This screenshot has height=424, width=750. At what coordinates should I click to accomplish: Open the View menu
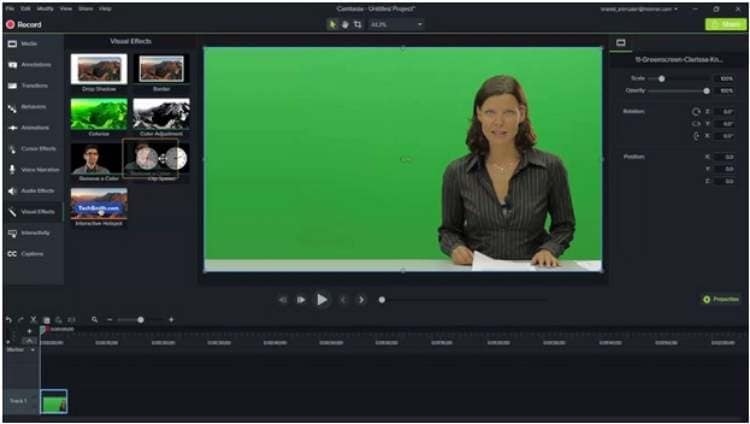tap(66, 9)
